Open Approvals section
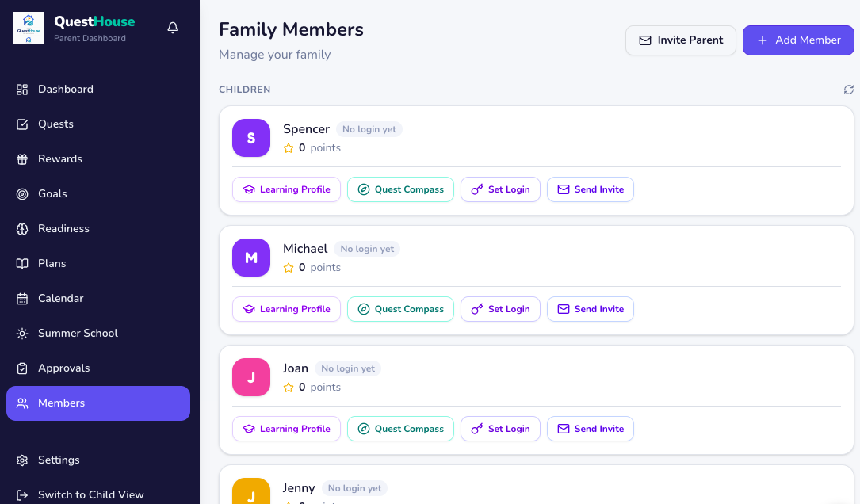This screenshot has height=504, width=860. pos(98,368)
